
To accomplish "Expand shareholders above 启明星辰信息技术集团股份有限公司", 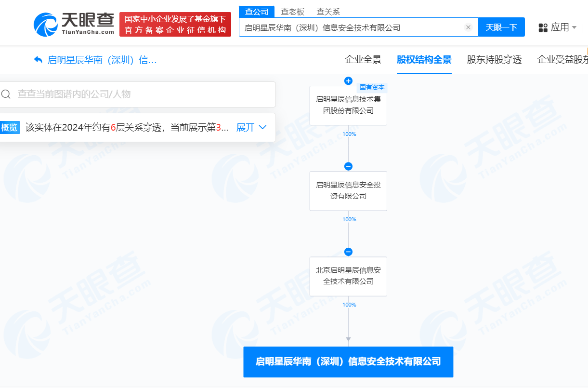I will pos(348,81).
